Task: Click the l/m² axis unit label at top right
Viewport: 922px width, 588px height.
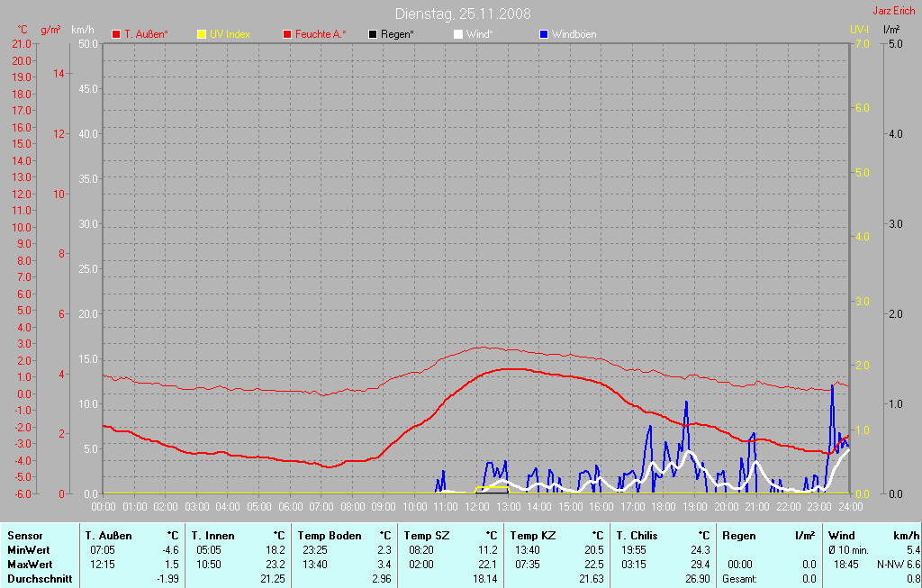Action: (x=892, y=30)
